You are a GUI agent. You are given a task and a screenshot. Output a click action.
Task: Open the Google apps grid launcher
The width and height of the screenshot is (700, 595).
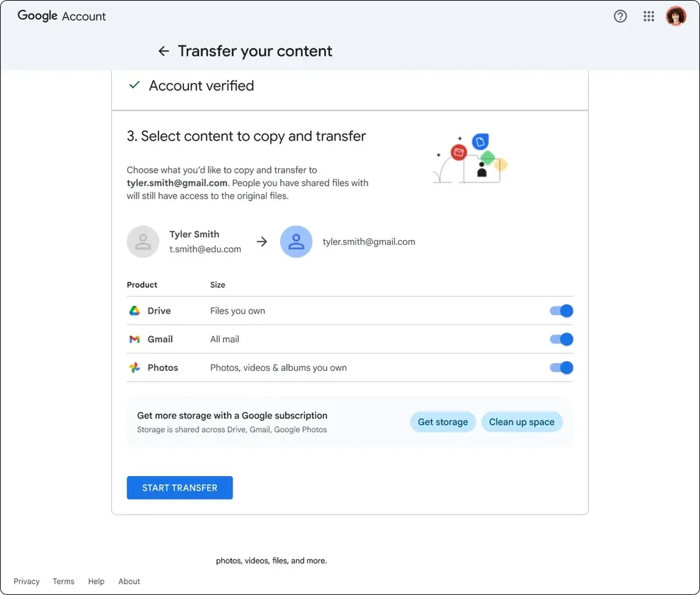(648, 15)
